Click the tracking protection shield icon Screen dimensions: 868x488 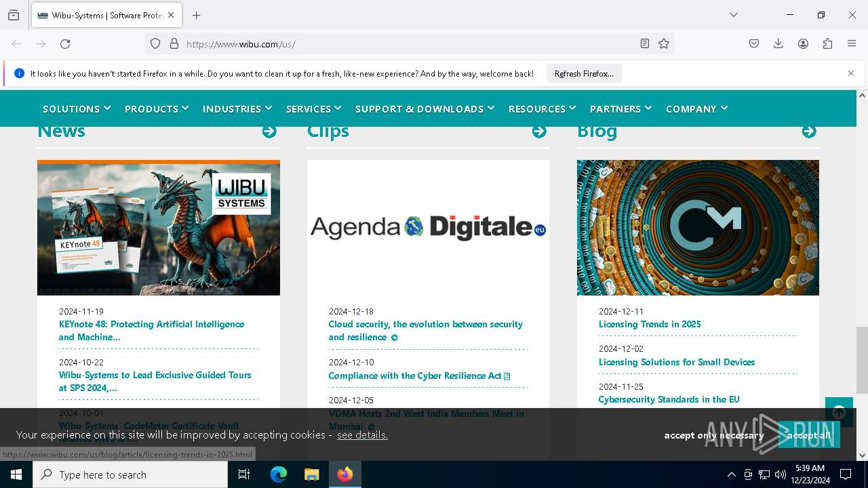point(155,43)
